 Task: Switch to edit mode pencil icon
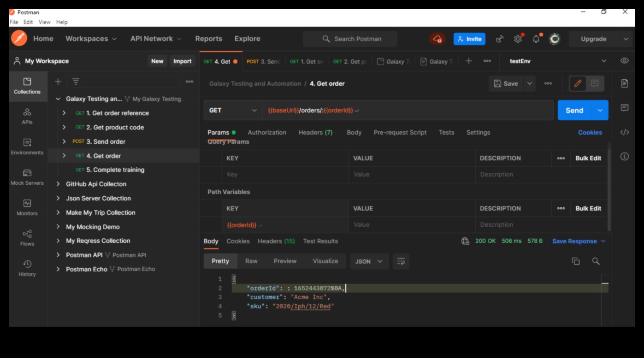(x=578, y=83)
